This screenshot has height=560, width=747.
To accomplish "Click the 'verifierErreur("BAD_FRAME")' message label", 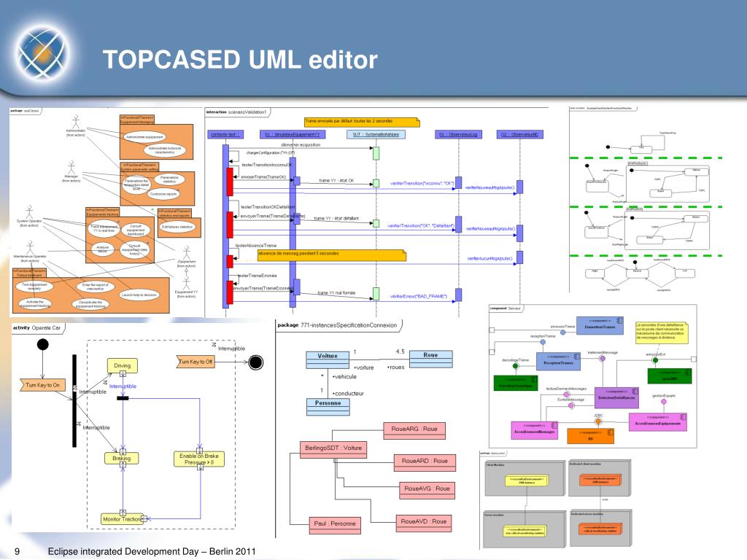I will click(x=418, y=296).
